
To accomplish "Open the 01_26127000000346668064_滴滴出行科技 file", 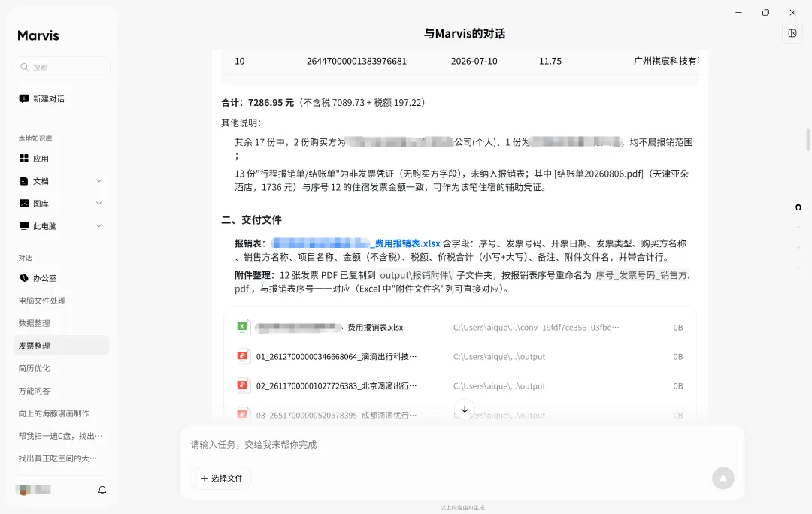I will point(460,357).
